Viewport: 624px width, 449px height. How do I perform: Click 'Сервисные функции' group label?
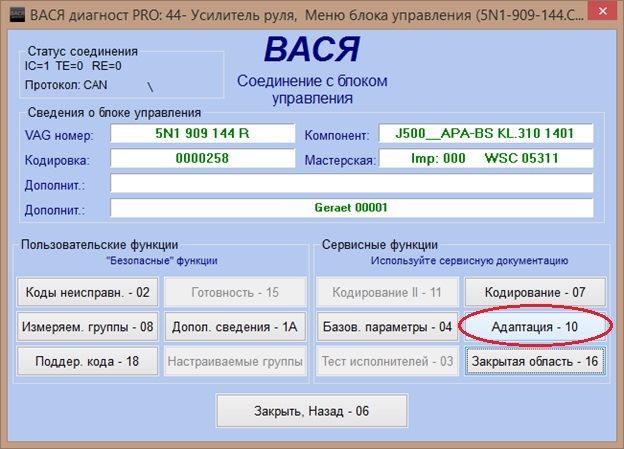click(380, 244)
